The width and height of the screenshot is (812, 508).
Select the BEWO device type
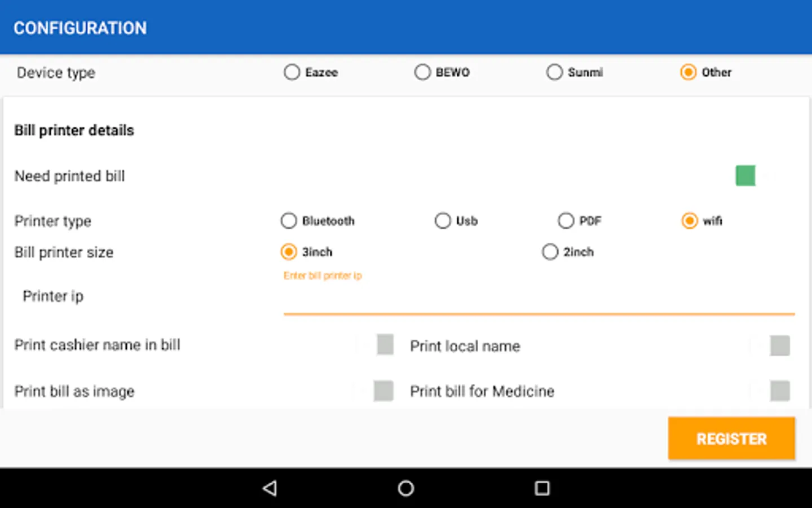point(442,72)
